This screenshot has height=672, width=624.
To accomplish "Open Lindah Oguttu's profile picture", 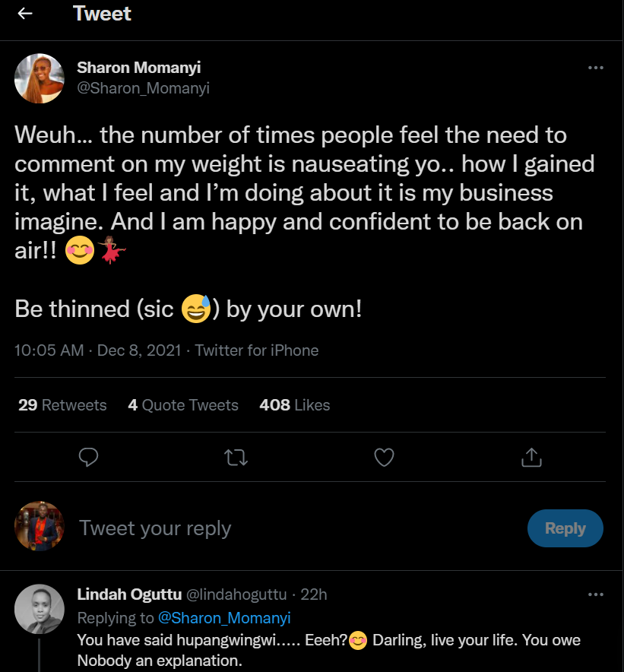I will point(40,609).
